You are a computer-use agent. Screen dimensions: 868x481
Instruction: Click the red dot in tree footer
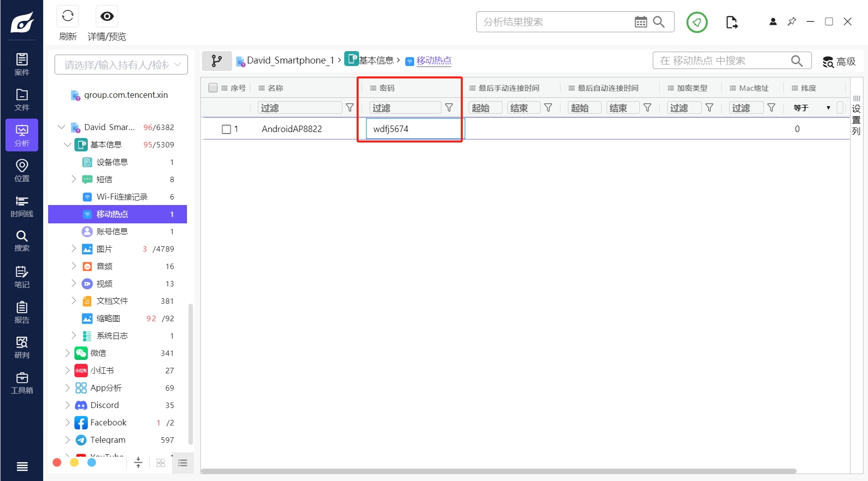click(x=57, y=463)
